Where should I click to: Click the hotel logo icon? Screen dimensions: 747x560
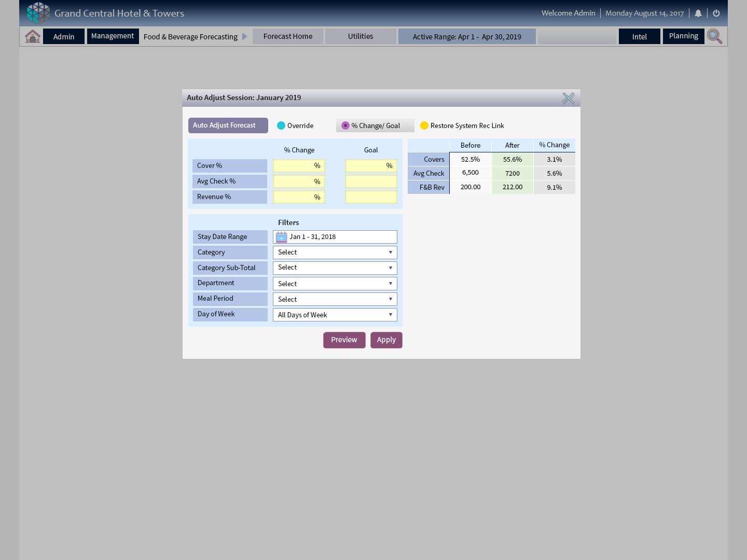click(x=38, y=13)
